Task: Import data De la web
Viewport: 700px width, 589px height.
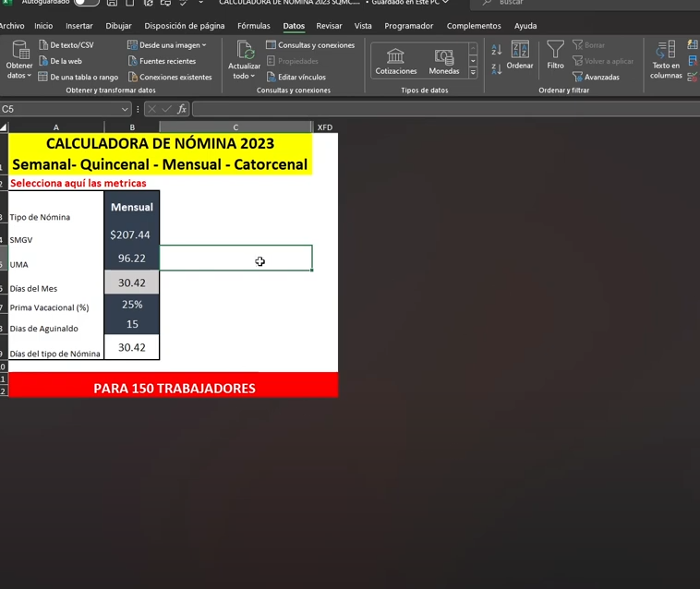Action: pos(60,61)
